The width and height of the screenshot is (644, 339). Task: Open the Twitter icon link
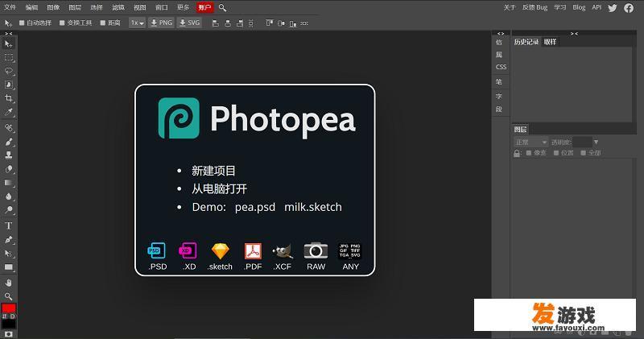pyautogui.click(x=613, y=8)
